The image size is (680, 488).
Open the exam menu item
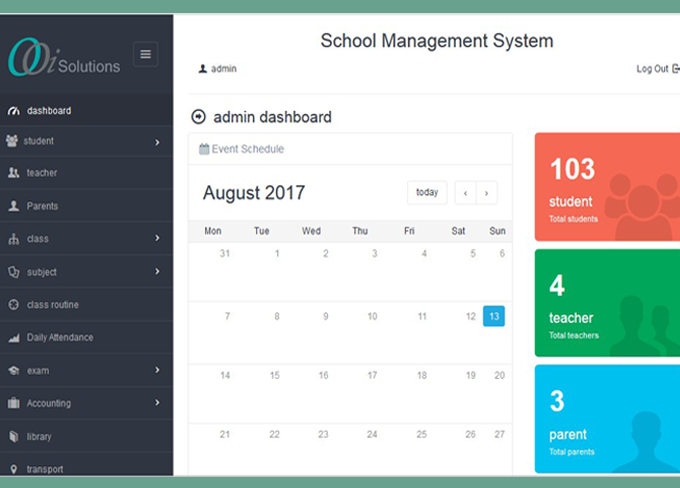pos(38,371)
